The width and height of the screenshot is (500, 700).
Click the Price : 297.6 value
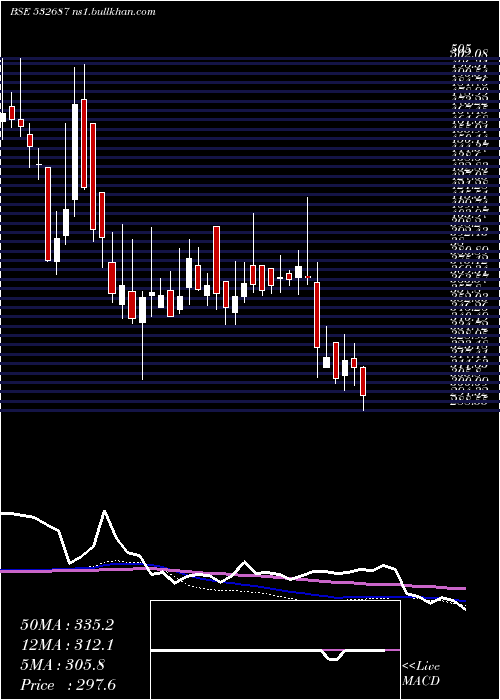(x=68, y=685)
